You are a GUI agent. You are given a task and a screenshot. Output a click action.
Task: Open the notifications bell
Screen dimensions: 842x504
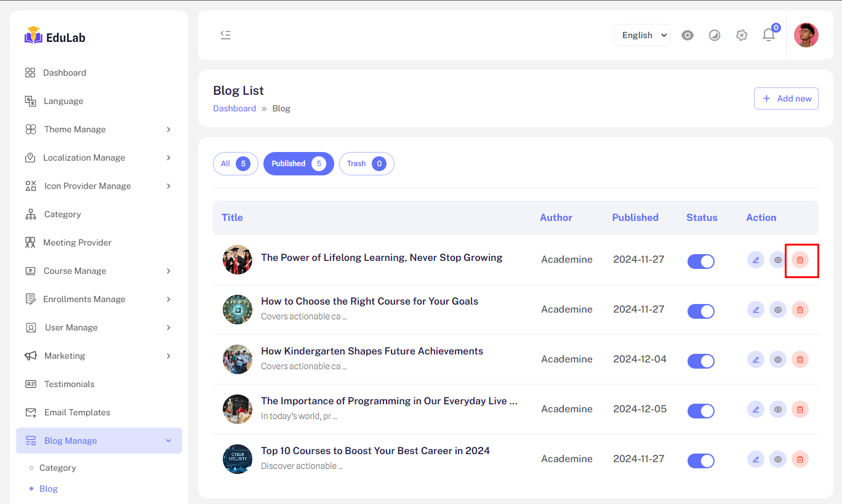pos(769,35)
